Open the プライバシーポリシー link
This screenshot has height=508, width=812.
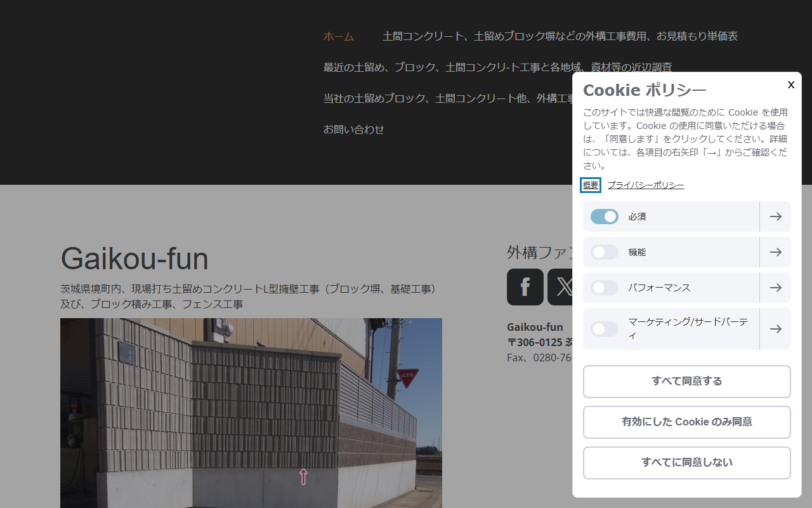click(646, 185)
